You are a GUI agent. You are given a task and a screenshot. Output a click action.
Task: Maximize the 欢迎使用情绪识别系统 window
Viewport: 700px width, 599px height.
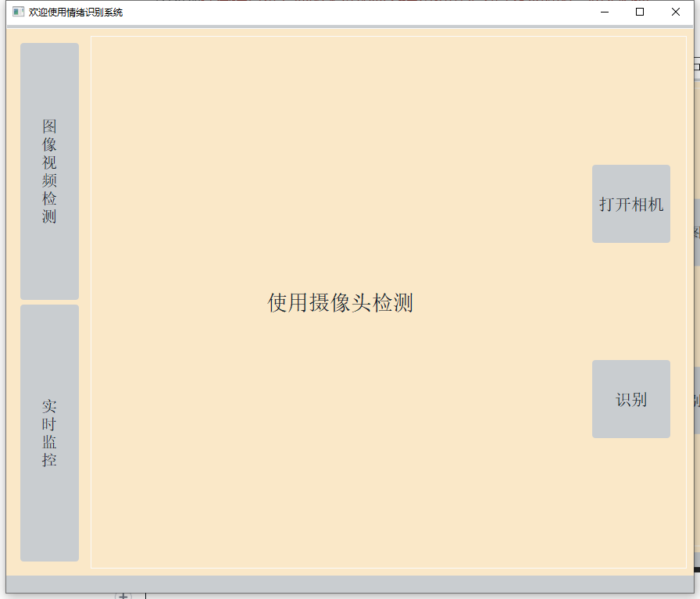tap(640, 12)
